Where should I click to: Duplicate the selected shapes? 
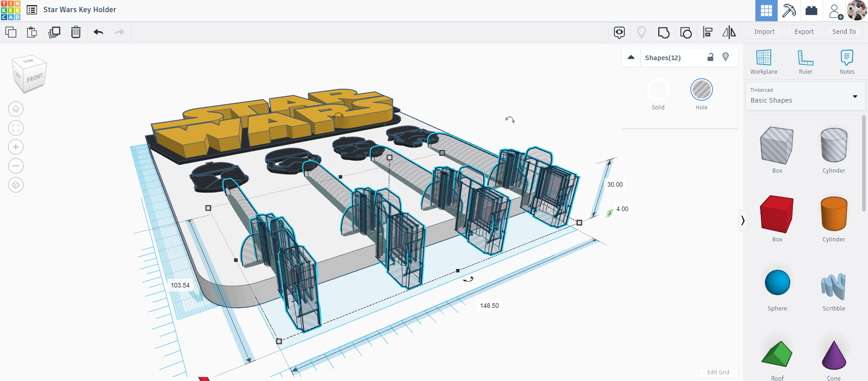point(54,32)
